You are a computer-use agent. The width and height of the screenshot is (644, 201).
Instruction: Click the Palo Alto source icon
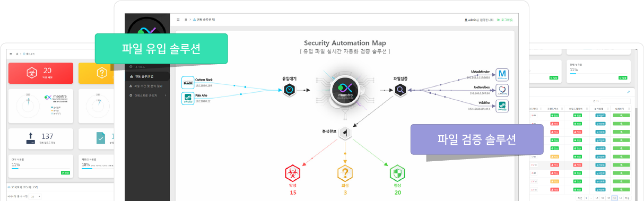tap(187, 98)
